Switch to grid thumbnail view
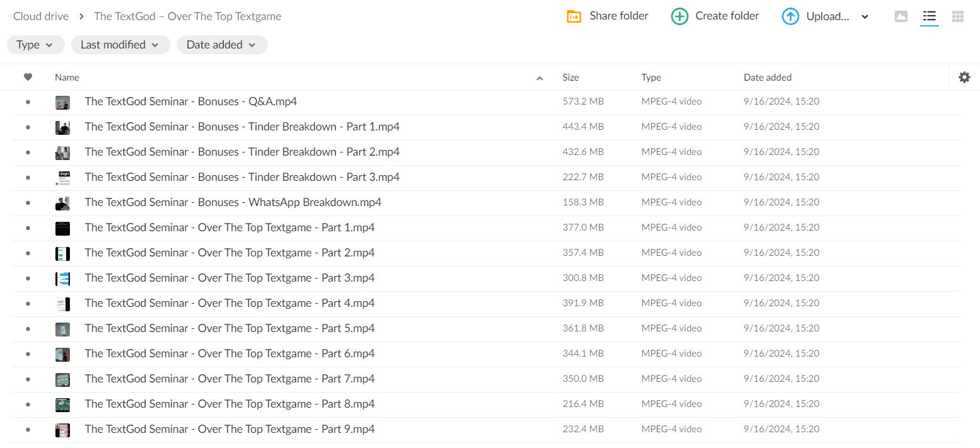 coord(958,16)
